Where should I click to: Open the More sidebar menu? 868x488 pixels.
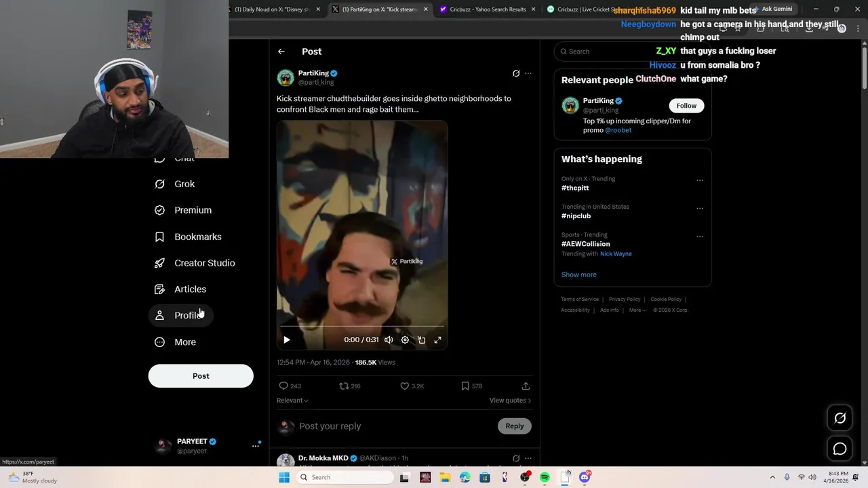coord(175,342)
